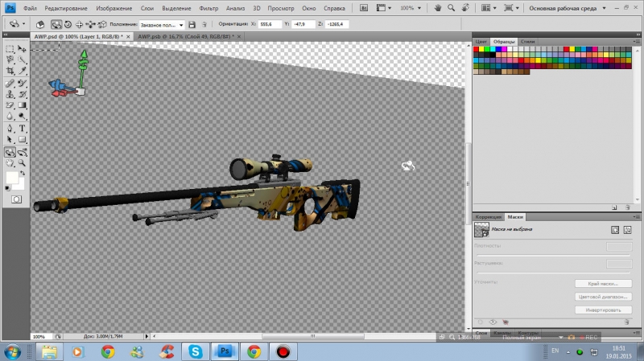Click the Инвертировать button

[603, 310]
